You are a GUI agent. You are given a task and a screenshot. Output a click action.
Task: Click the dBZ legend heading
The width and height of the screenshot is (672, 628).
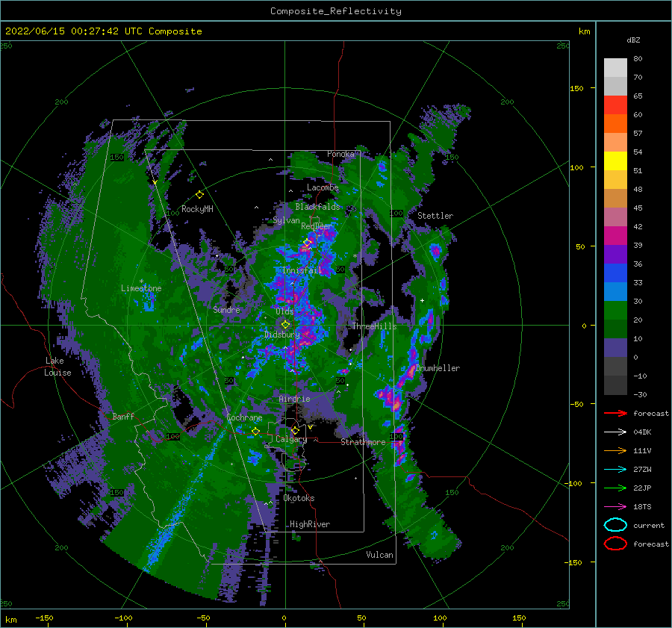tap(633, 40)
